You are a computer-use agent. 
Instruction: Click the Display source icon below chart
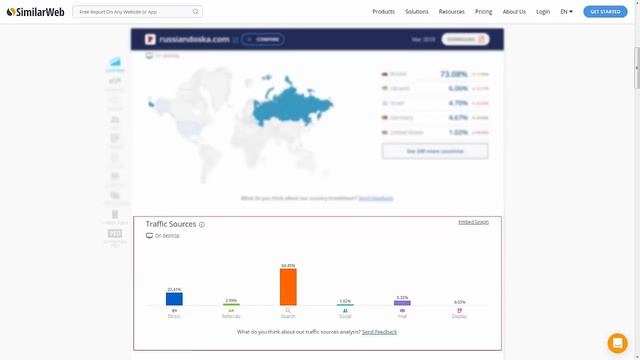(x=460, y=311)
